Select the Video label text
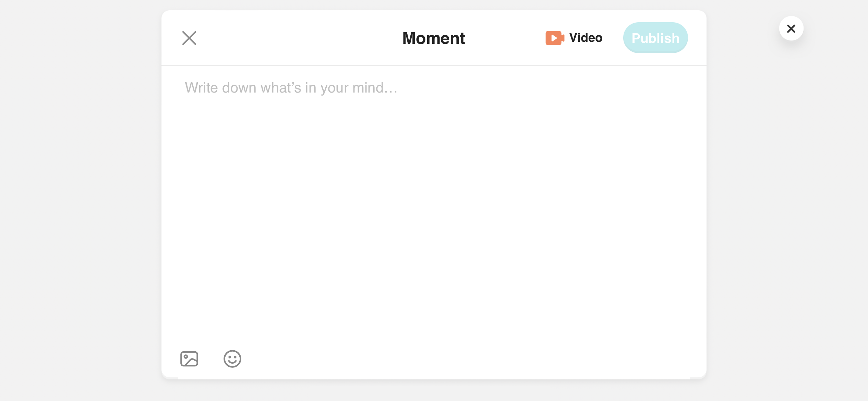Viewport: 868px width, 401px height. click(586, 38)
